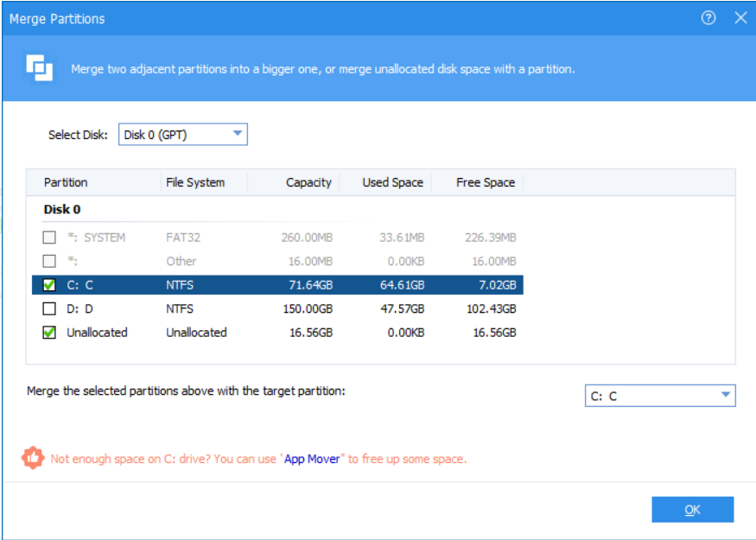The height and width of the screenshot is (540, 756).
Task: Select the D: D partition name
Action: pos(79,308)
